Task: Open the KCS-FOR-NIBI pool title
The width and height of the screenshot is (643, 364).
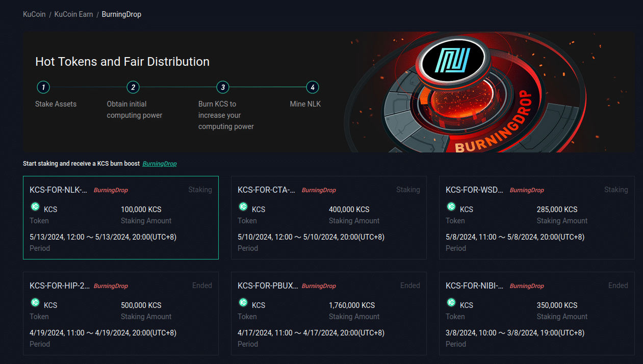Action: [x=475, y=285]
